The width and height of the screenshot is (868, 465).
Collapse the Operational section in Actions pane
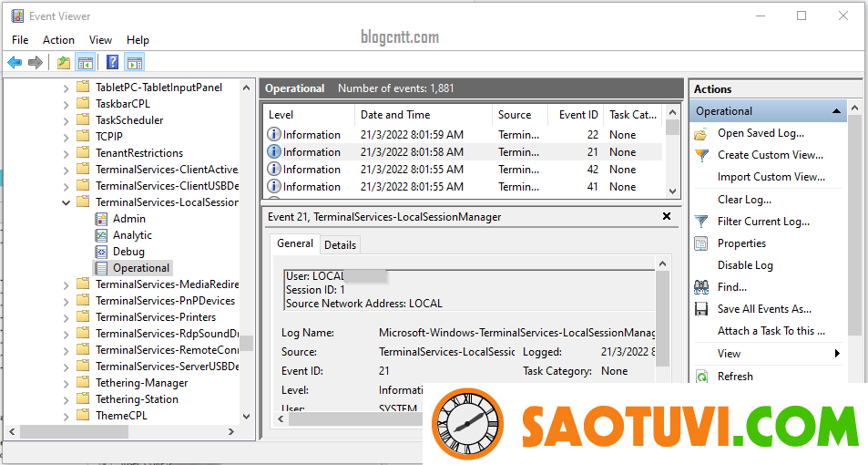[836, 111]
